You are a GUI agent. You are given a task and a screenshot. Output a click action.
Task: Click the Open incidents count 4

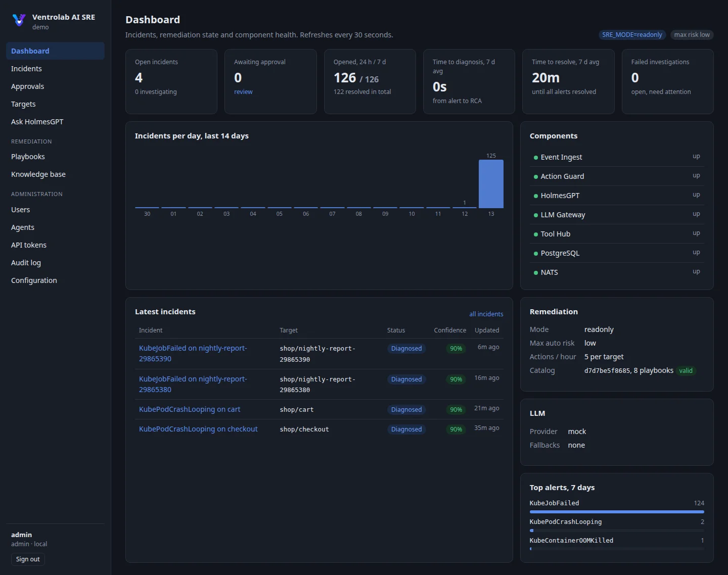tap(139, 78)
